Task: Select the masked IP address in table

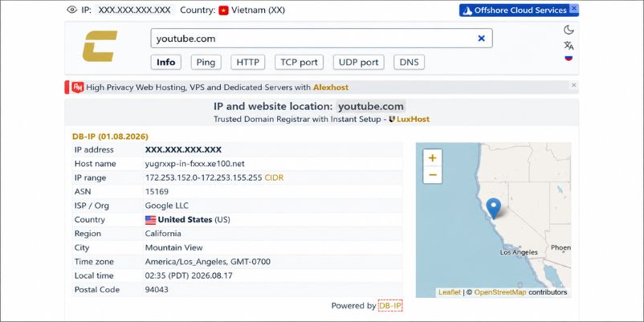Action: point(183,149)
